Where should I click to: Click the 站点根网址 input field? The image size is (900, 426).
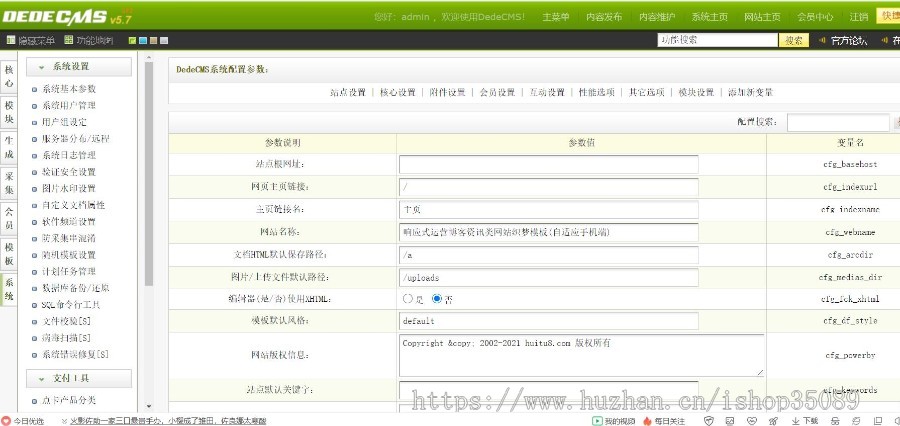pyautogui.click(x=549, y=164)
